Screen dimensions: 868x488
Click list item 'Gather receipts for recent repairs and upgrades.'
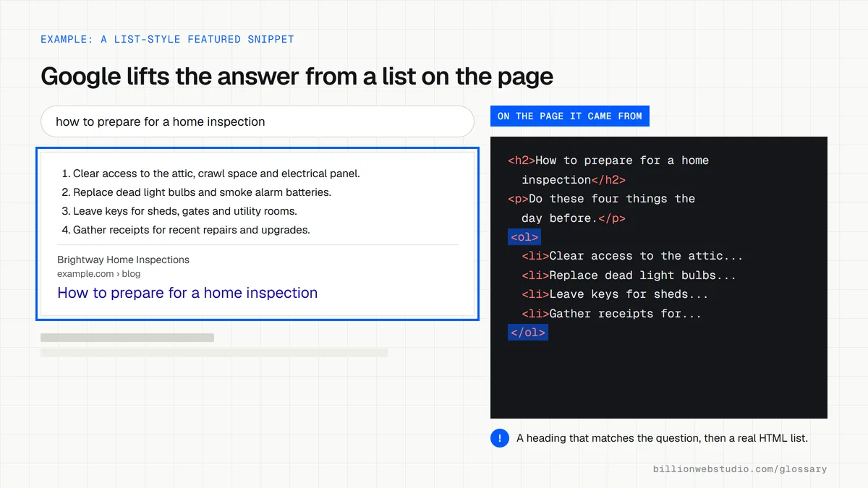point(191,230)
